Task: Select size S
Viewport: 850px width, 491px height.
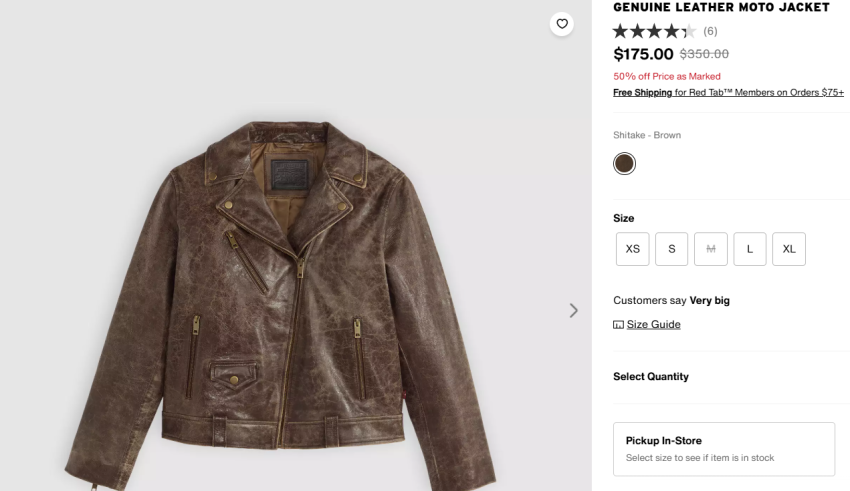Action: click(672, 249)
